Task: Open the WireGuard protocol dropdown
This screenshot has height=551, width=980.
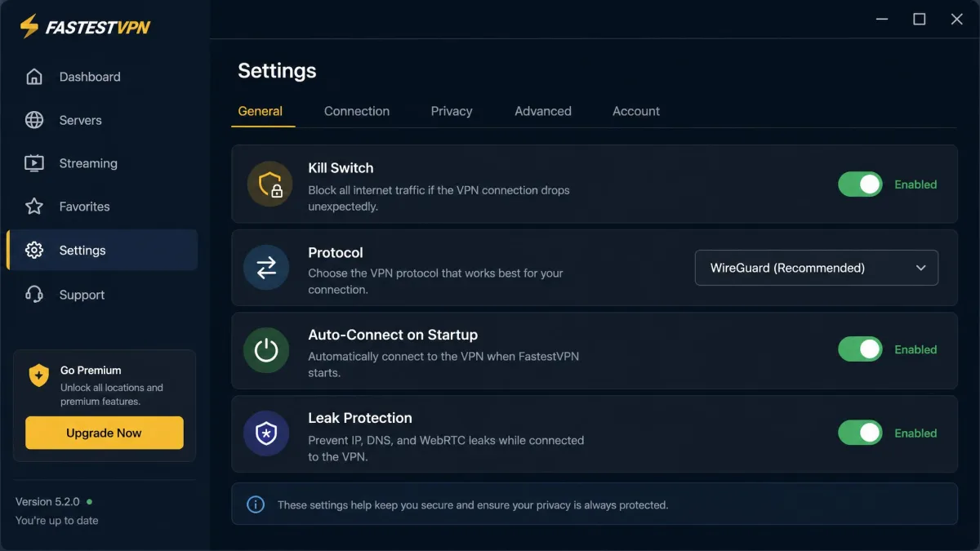Action: 816,268
